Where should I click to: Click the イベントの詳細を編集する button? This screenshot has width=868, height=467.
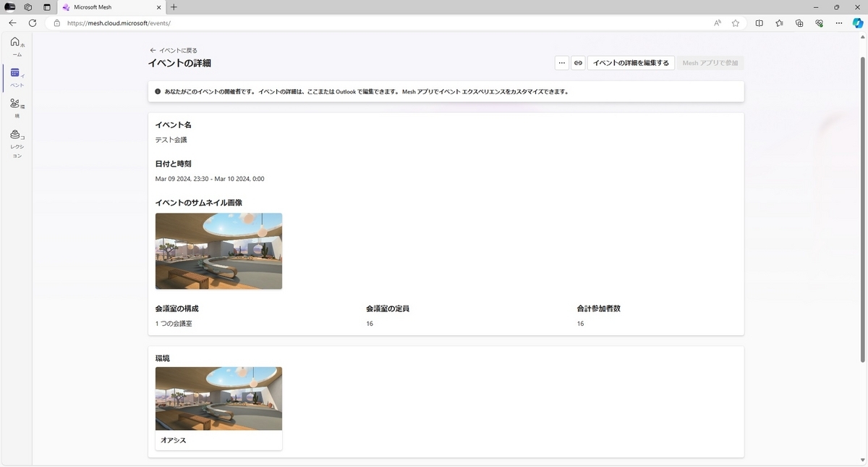coord(631,63)
